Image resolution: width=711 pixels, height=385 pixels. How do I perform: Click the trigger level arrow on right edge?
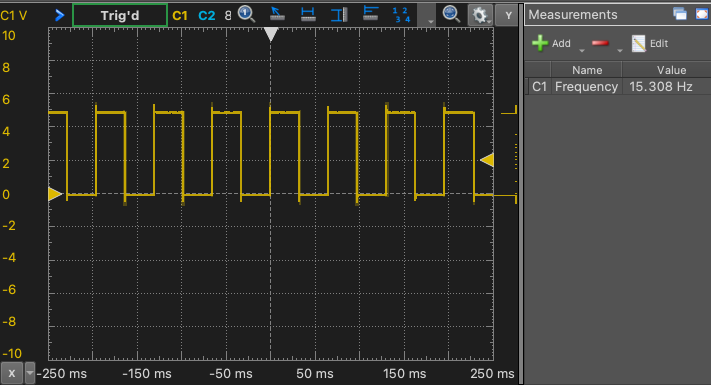pos(487,160)
